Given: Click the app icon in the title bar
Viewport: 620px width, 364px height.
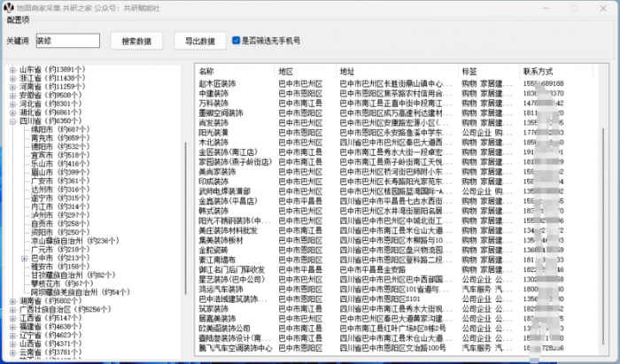Looking at the screenshot, I should (x=8, y=7).
